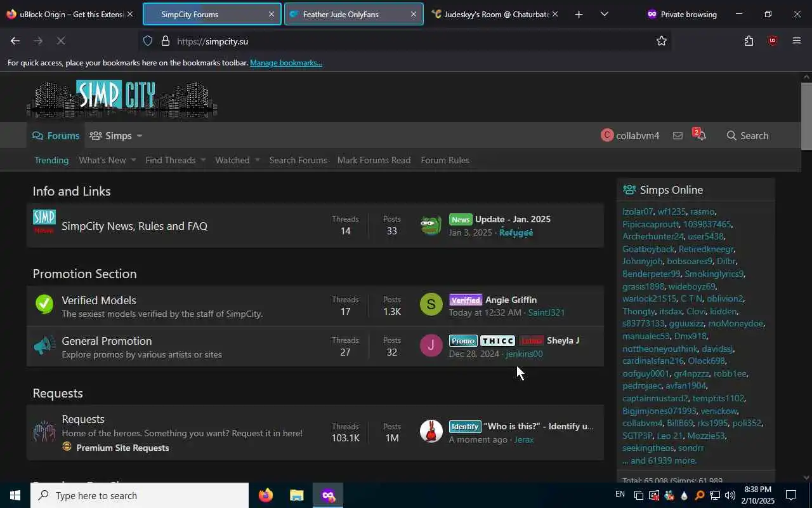
Task: Expand the Simps menu arrow
Action: click(x=139, y=136)
